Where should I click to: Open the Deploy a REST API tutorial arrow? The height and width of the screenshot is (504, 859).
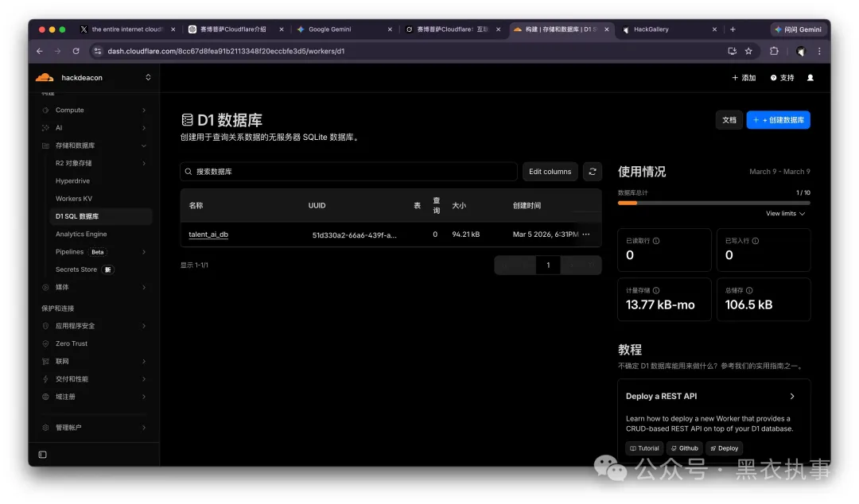(792, 396)
